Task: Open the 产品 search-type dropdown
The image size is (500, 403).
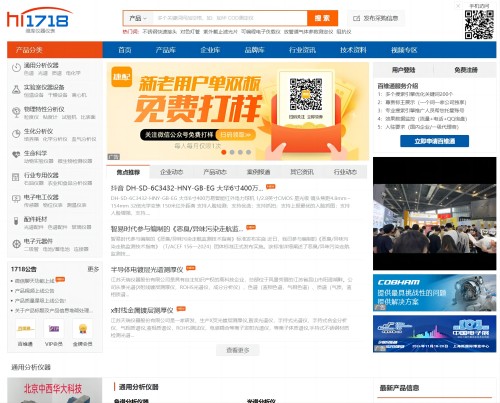Action: coord(138,18)
